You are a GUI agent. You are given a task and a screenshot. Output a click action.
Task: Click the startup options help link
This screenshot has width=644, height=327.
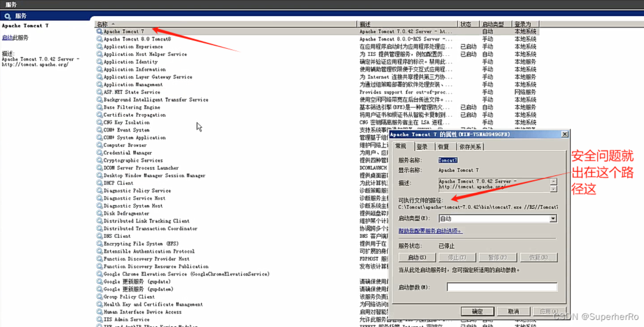coord(430,231)
